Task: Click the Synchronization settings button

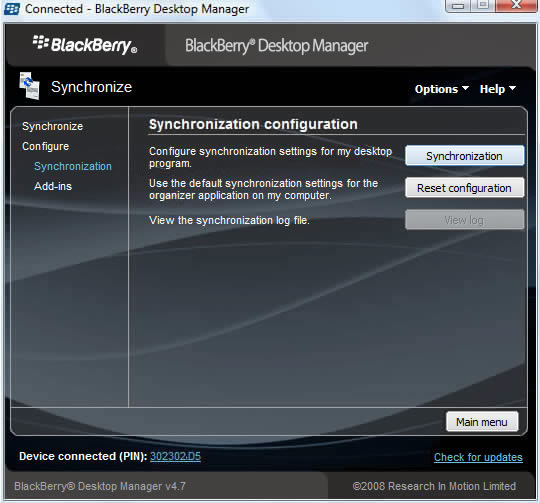Action: click(464, 156)
